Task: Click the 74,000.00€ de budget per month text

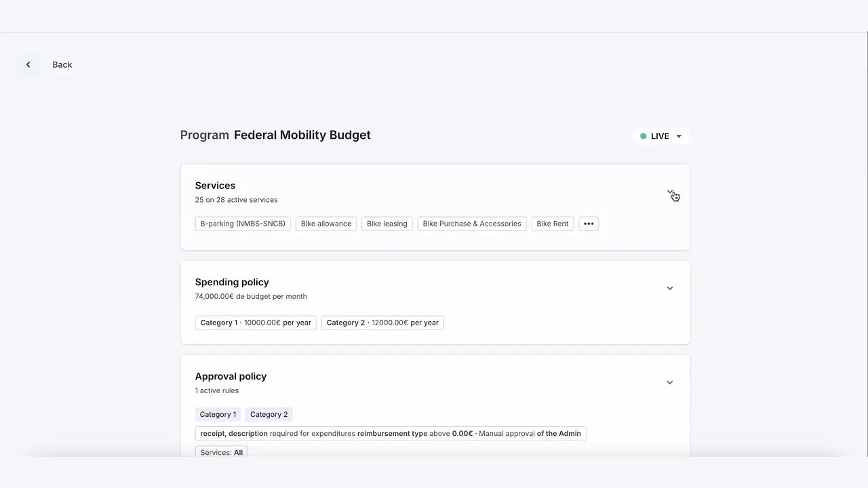Action: pyautogui.click(x=251, y=296)
